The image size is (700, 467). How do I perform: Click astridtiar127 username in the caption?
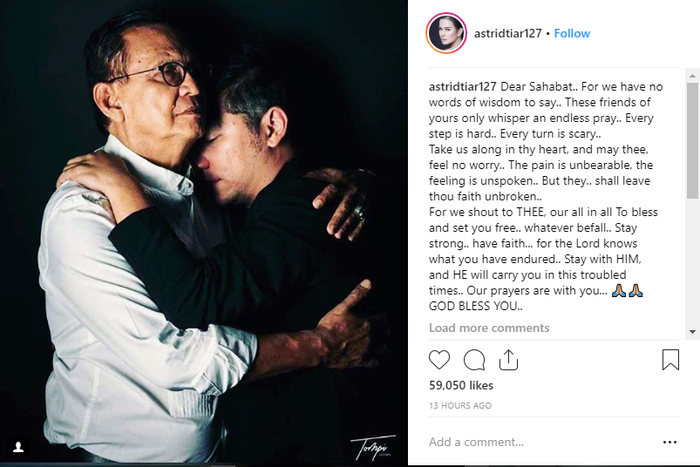click(x=462, y=87)
